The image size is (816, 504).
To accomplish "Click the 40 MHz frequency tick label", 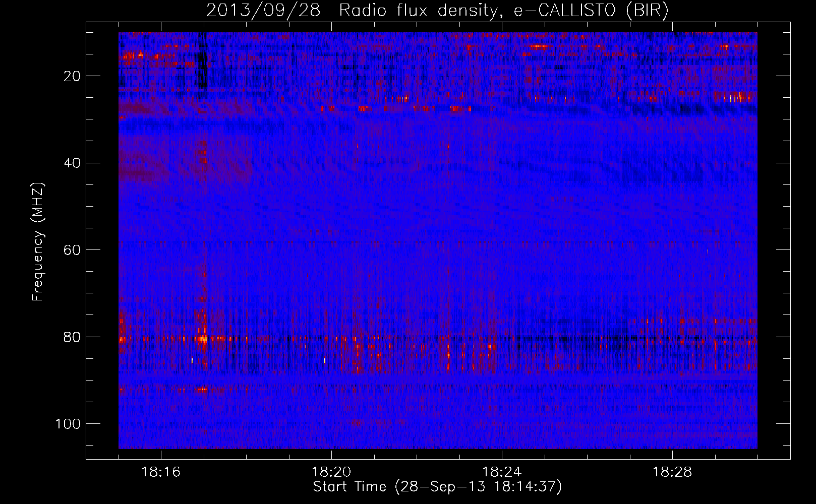I will point(73,163).
